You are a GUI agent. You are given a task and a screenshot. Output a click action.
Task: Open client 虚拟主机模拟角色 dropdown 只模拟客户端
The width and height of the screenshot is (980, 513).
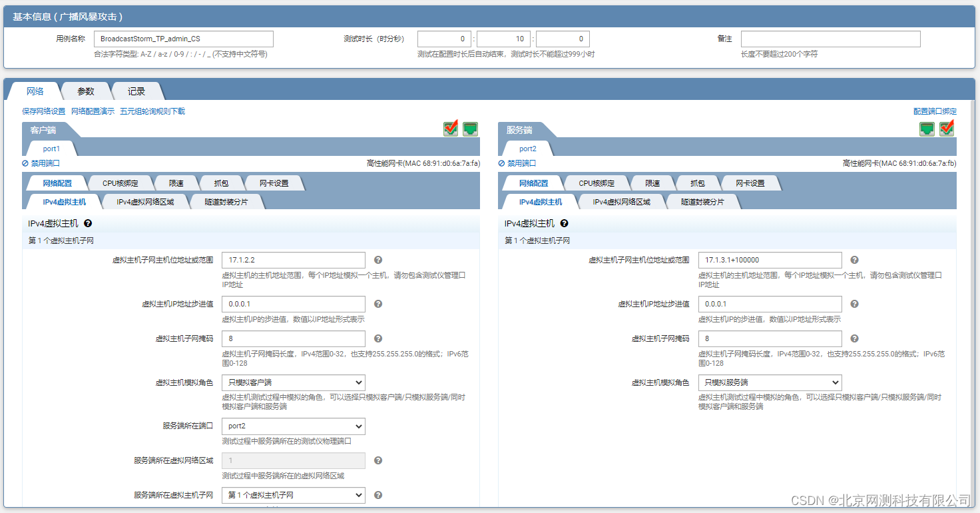click(x=294, y=382)
